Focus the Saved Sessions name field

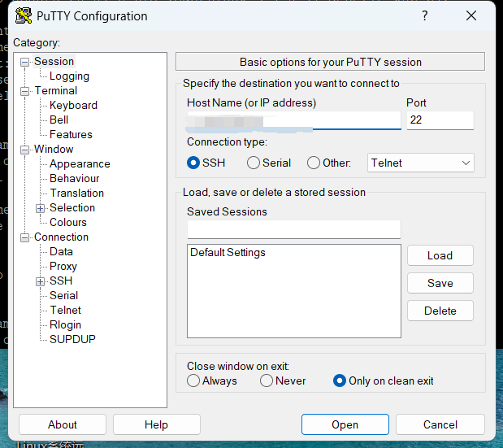(x=294, y=229)
